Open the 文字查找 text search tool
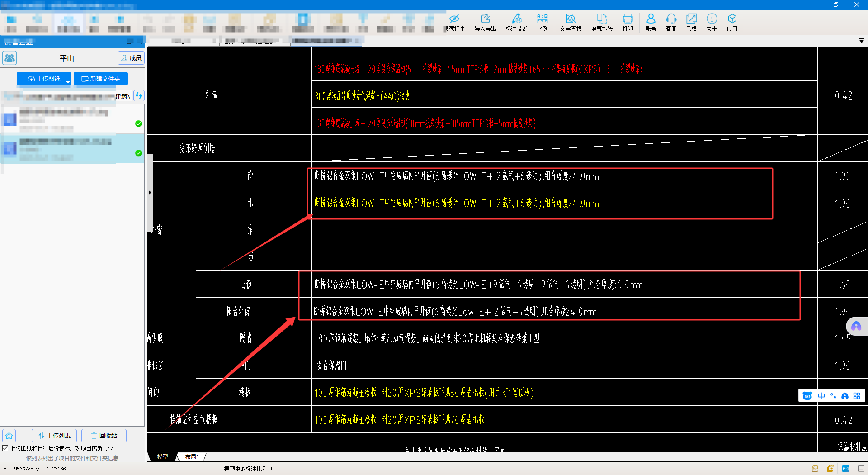The image size is (868, 475). (571, 22)
